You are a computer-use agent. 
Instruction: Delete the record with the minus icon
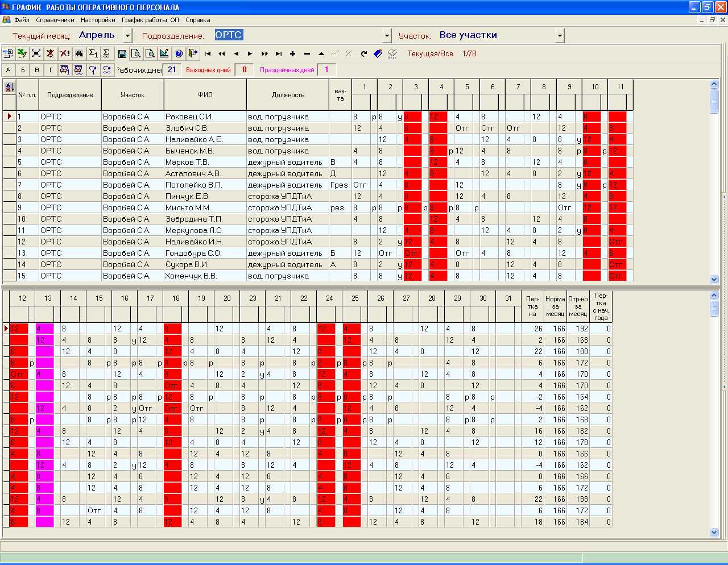click(307, 53)
